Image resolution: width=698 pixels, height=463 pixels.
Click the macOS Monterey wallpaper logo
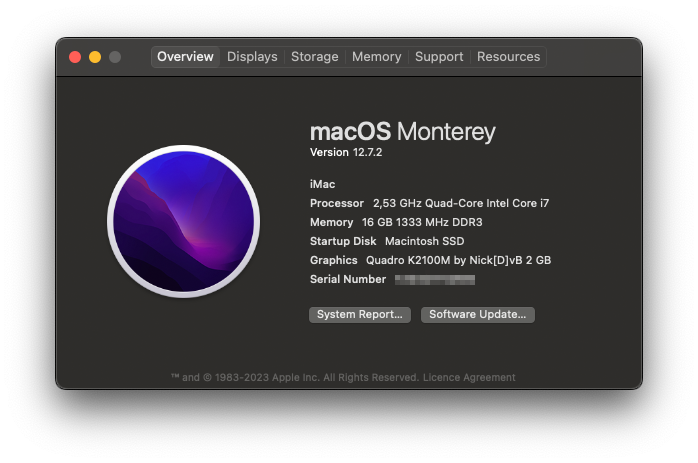point(183,221)
